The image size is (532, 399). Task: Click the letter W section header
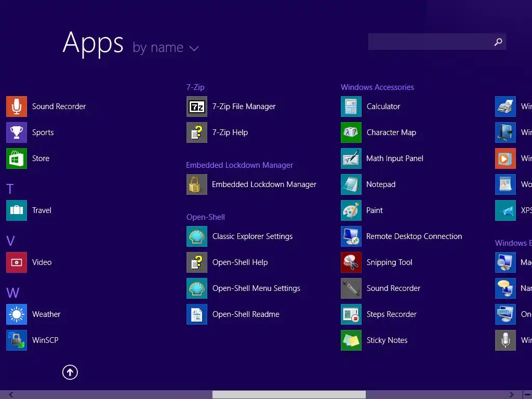click(x=12, y=293)
